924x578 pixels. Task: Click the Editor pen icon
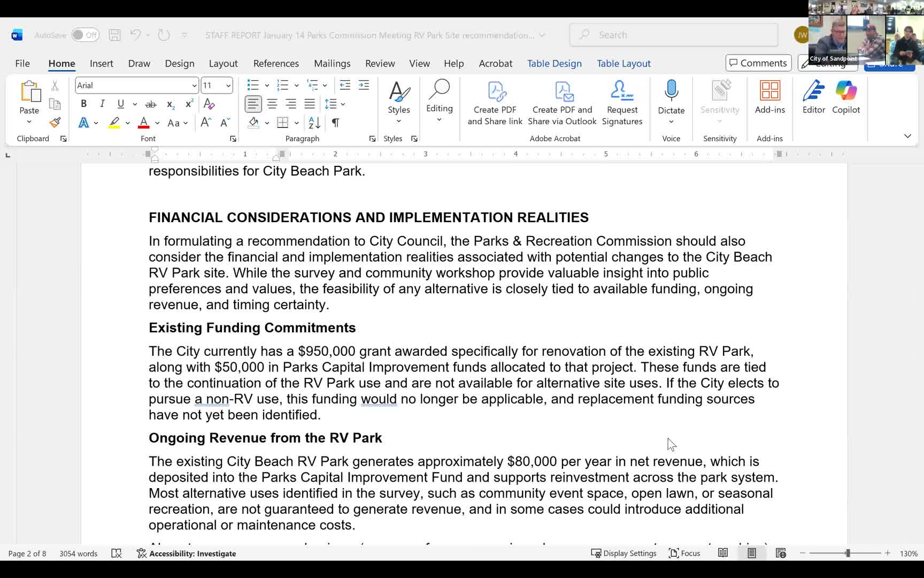pyautogui.click(x=813, y=97)
